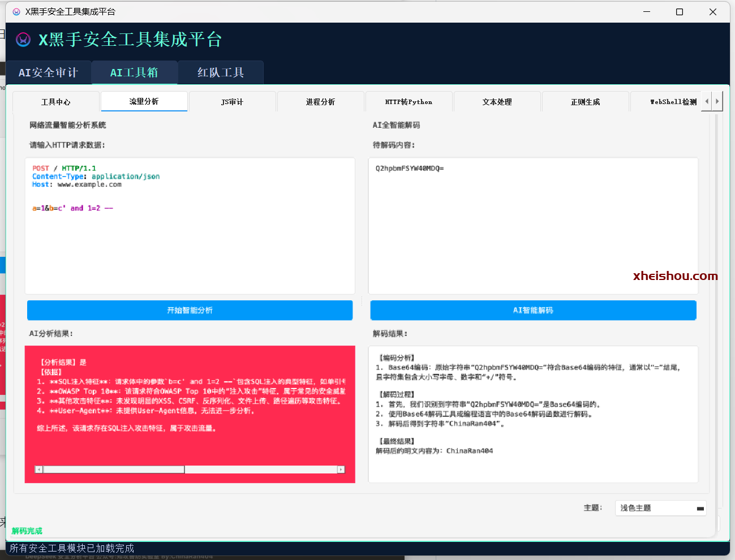This screenshot has height=560, width=735.
Task: Click inside the 待解码内容 input box
Action: (533, 226)
